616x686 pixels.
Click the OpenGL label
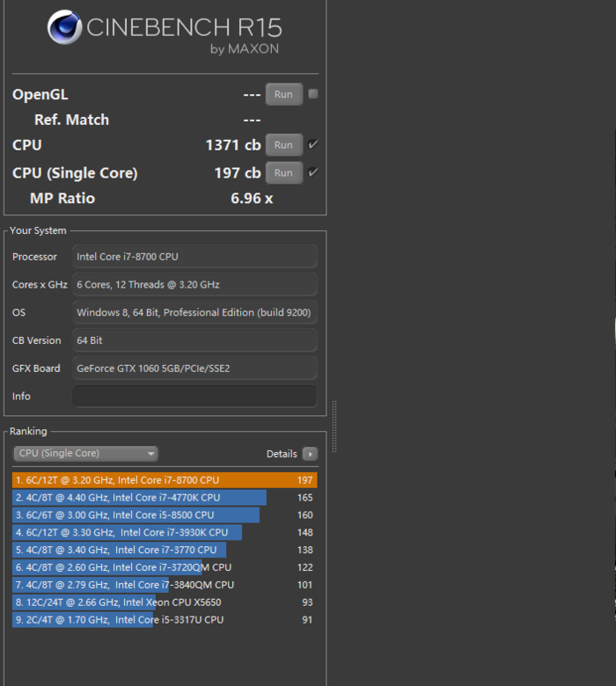[x=40, y=94]
